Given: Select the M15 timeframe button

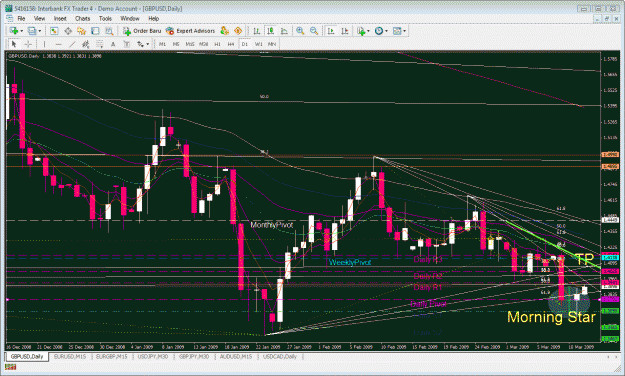Looking at the screenshot, I should point(190,44).
